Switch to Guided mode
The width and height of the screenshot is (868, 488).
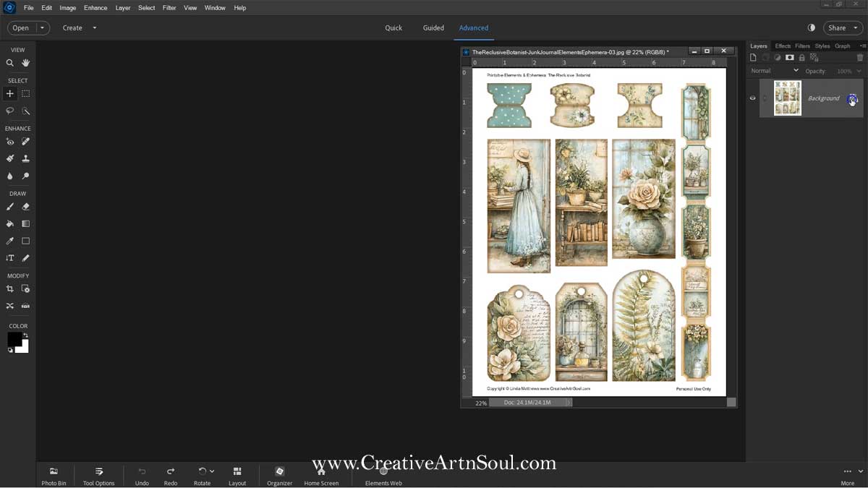tap(433, 27)
